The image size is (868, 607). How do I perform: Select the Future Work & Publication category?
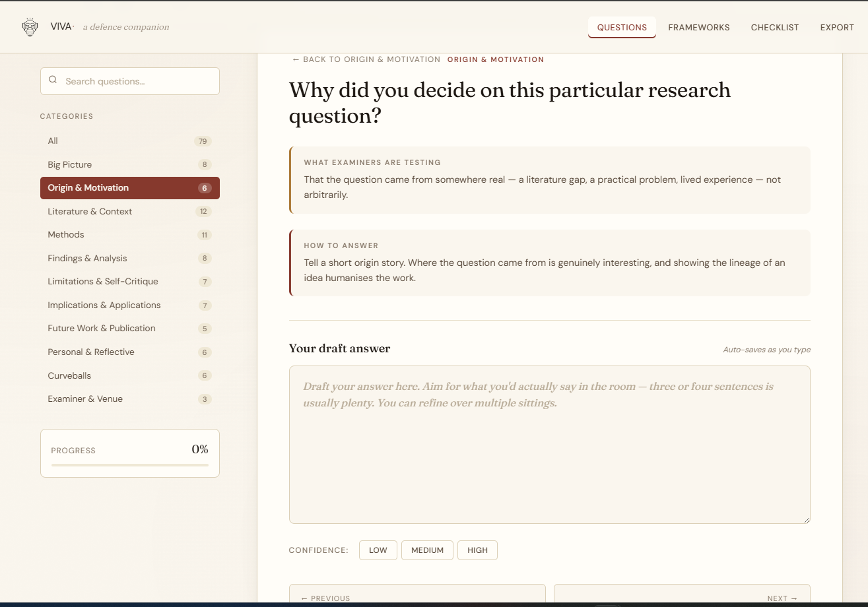[130, 329]
